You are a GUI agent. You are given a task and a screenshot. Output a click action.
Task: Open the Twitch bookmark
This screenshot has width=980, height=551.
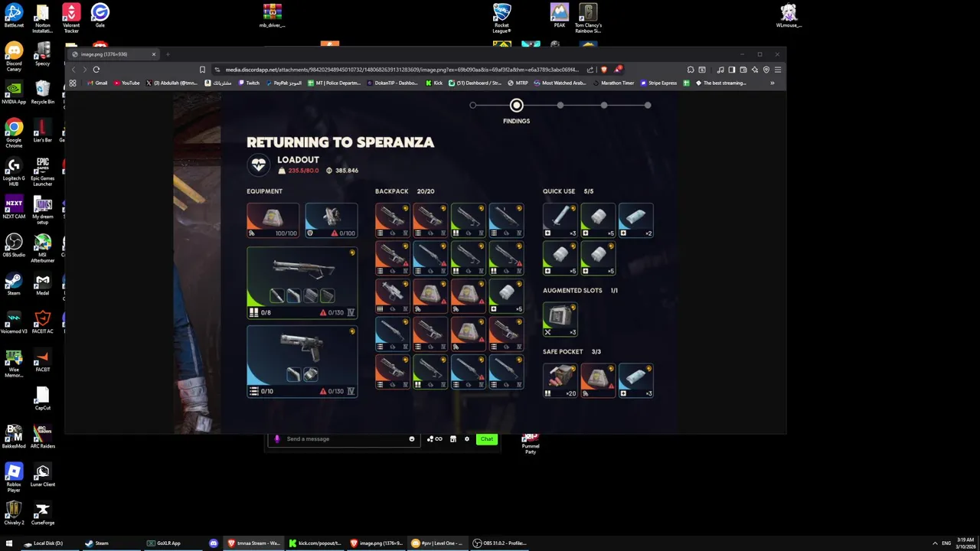pos(249,83)
